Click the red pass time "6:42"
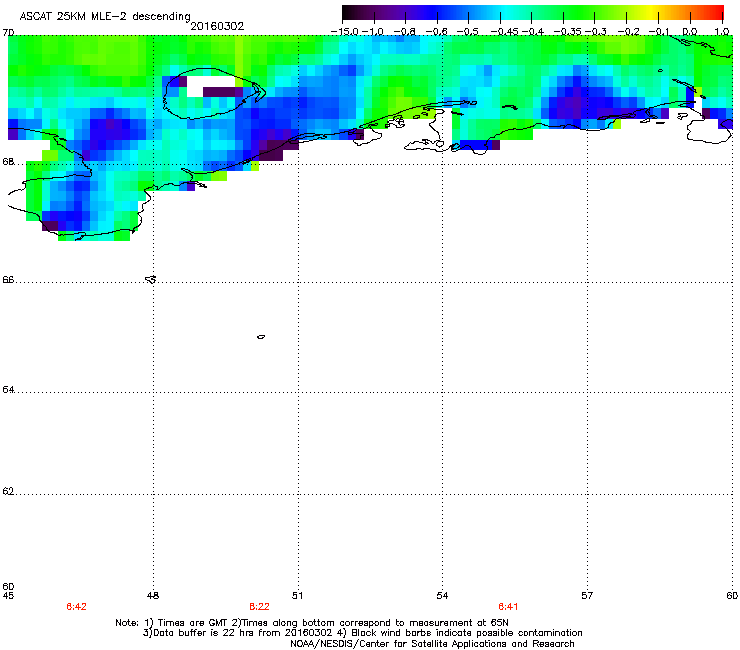Image resolution: width=740 pixels, height=650 pixels. click(x=76, y=607)
